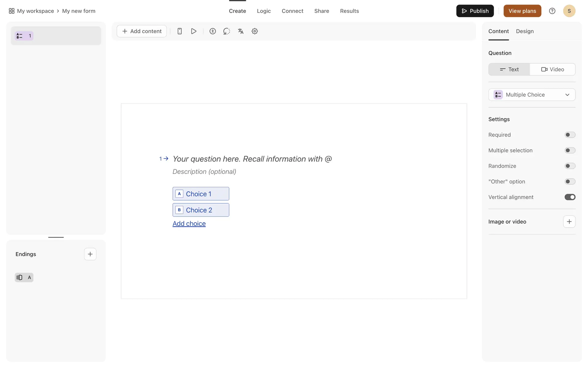Click the Publish button
The image size is (588, 368).
[x=475, y=11]
